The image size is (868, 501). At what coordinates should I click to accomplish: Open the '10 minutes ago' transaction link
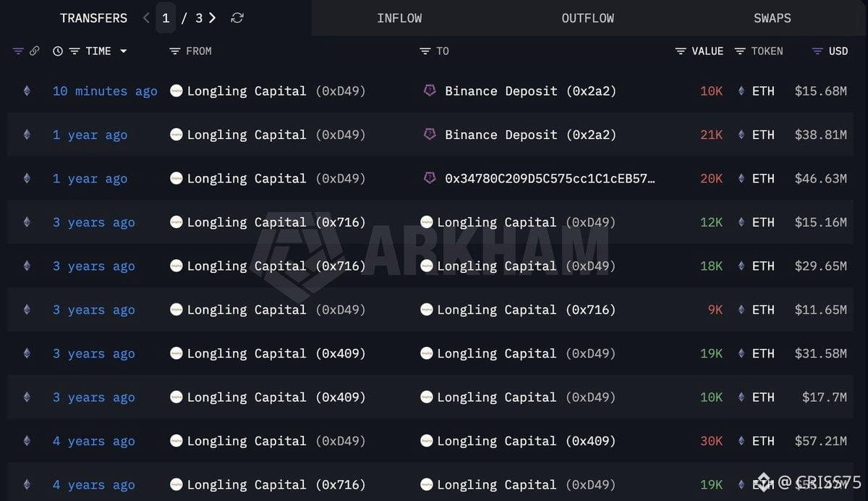click(x=105, y=91)
